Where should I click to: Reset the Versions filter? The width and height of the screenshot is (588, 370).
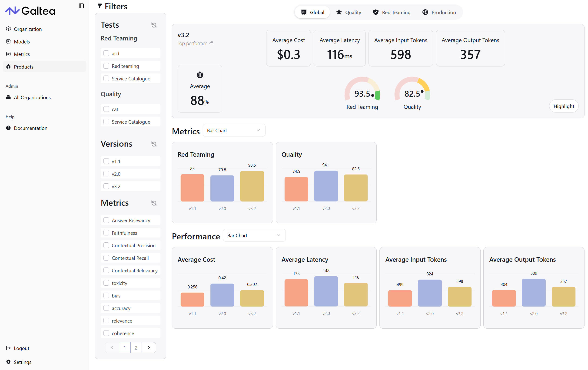click(154, 144)
